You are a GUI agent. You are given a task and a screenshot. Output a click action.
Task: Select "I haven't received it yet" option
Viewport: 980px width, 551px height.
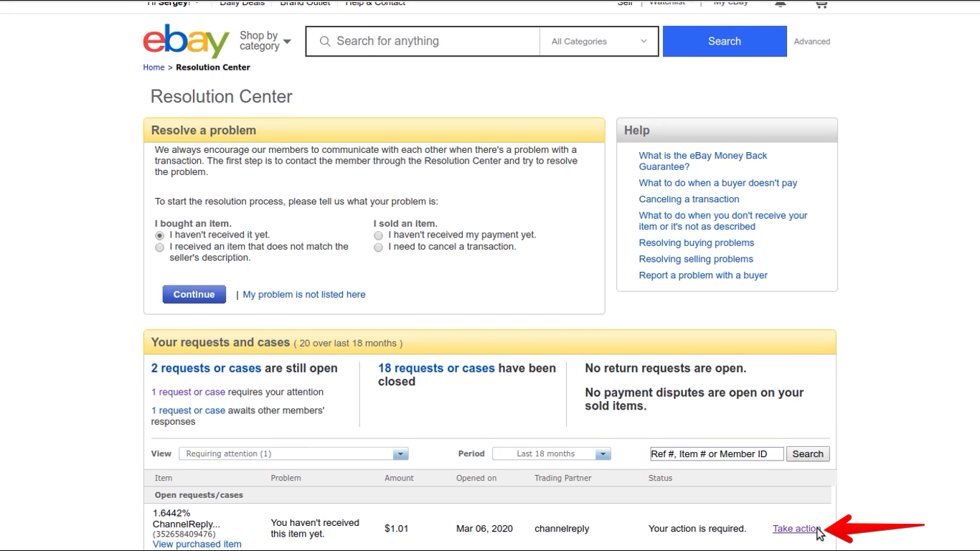(160, 235)
